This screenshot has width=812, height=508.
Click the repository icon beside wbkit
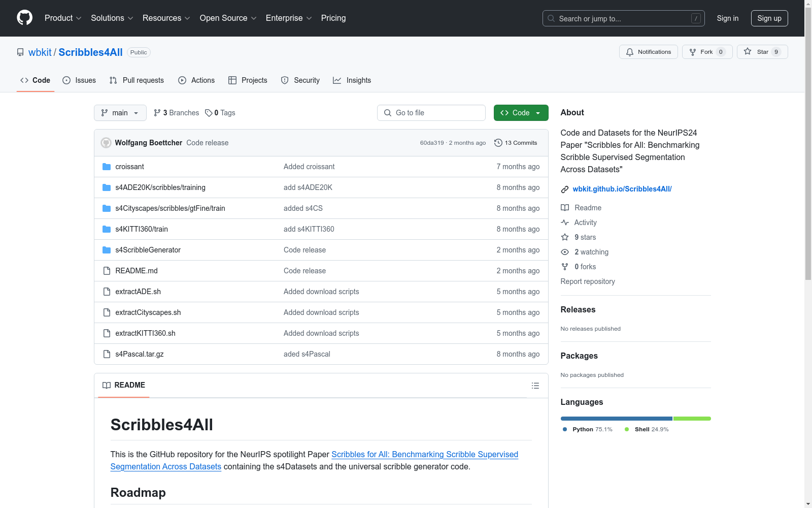tap(20, 52)
